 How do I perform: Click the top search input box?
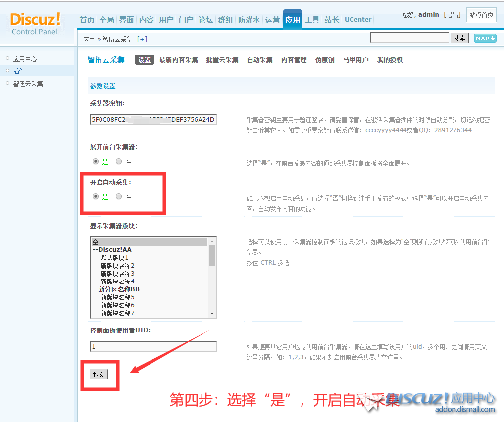point(409,38)
